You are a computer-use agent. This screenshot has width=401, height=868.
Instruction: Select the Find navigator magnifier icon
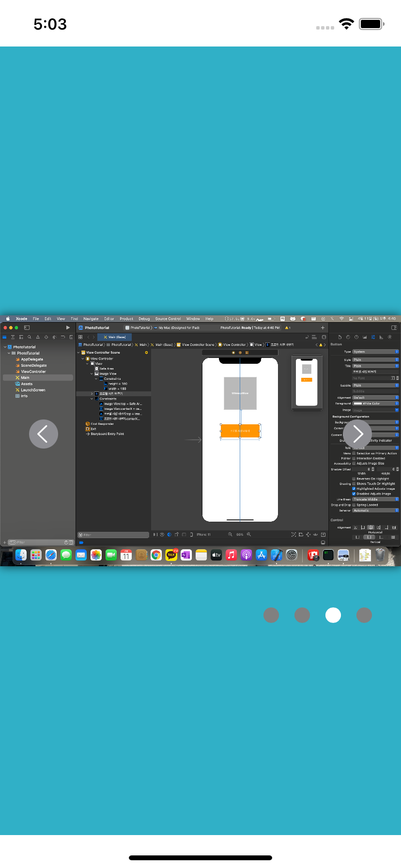pos(30,337)
